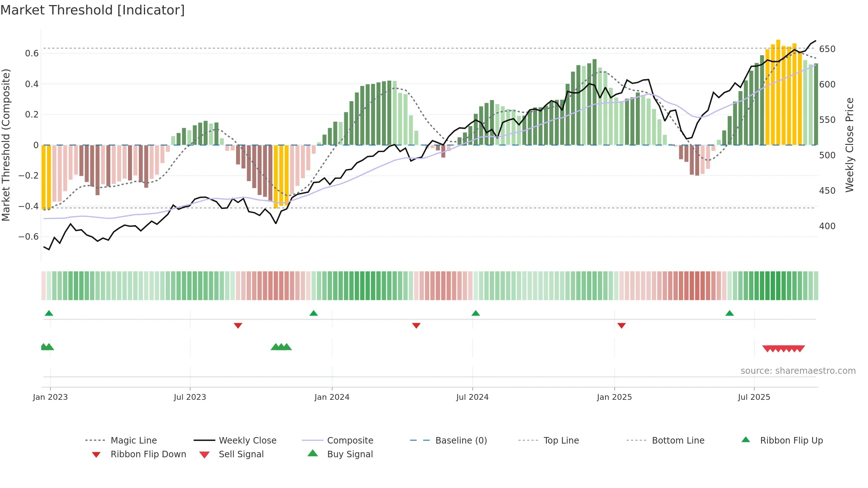868x488 pixels.
Task: Toggle the Magic Line legend entry
Action: pos(121,440)
